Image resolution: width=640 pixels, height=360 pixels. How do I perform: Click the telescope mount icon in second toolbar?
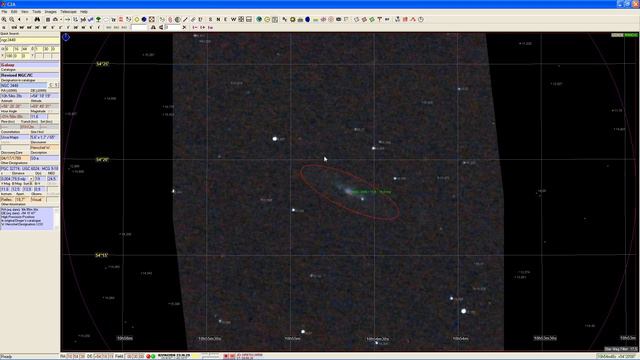click(x=153, y=27)
